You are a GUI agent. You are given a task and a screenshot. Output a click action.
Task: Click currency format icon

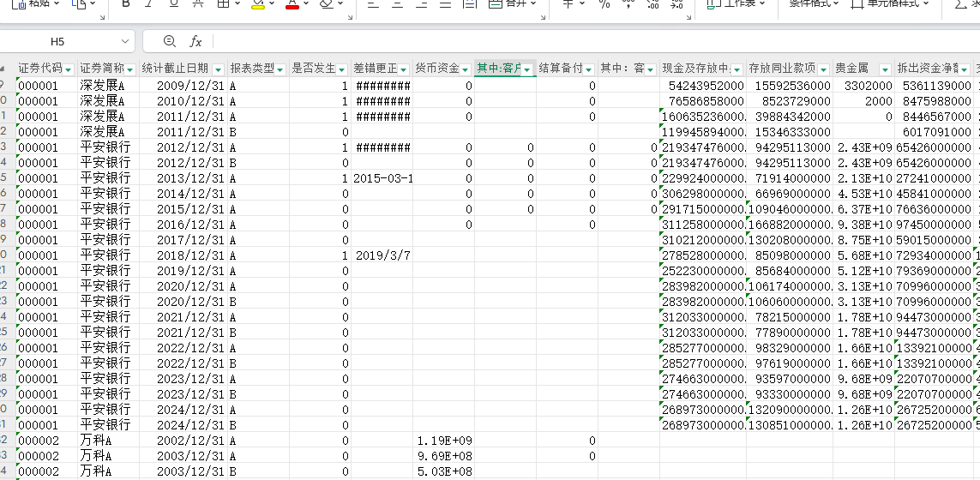coord(568,3)
